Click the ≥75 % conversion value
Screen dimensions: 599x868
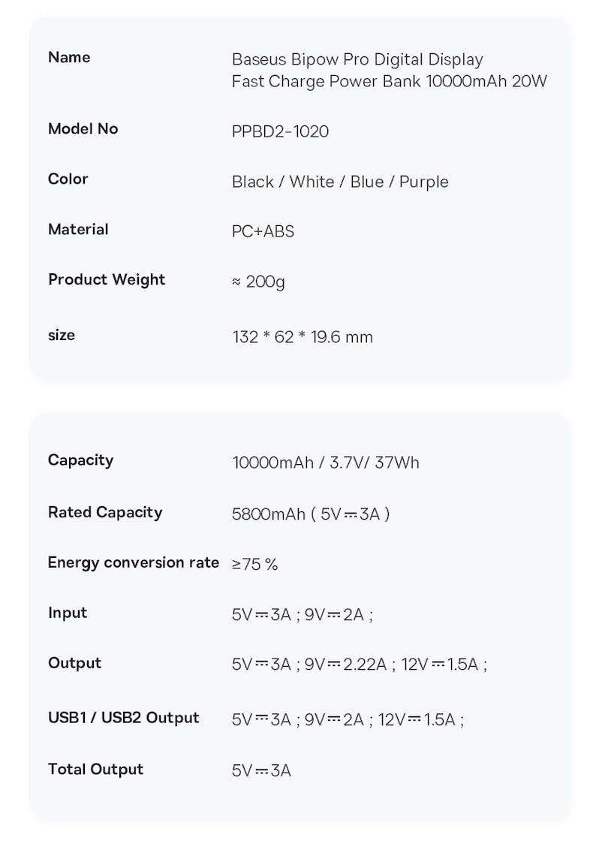pyautogui.click(x=254, y=564)
